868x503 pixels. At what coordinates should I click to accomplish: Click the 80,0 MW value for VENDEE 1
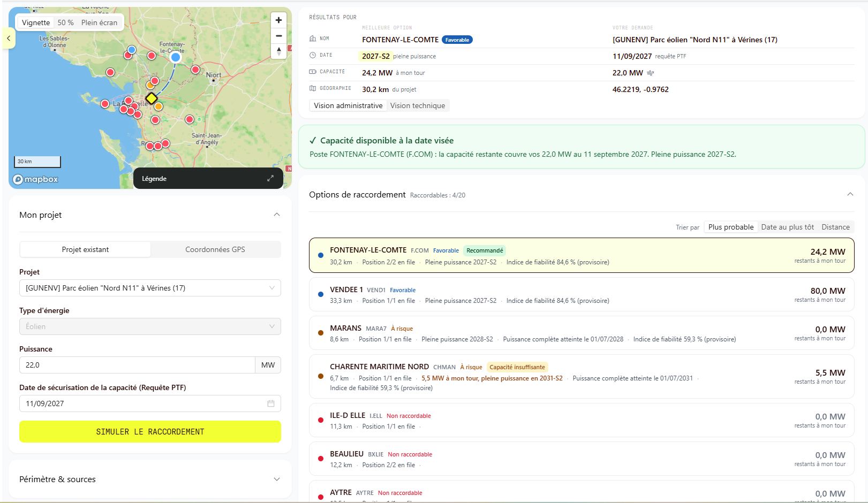[828, 291]
